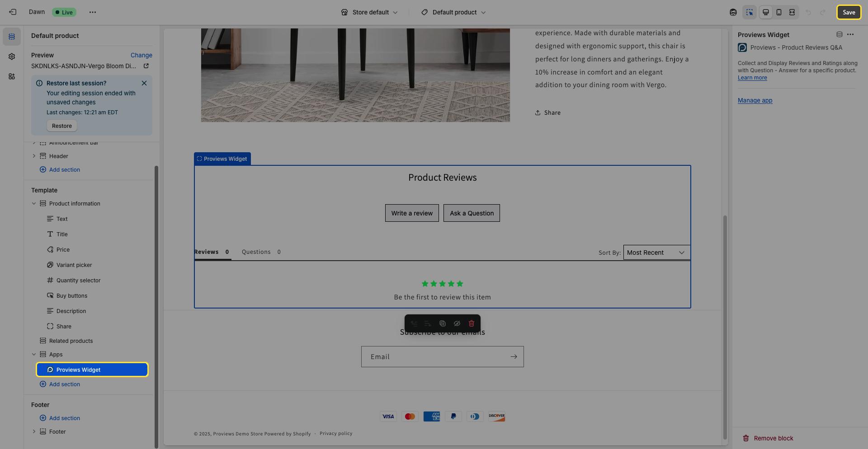Click the Email input field
Viewport: 868px width, 449px height.
click(434, 357)
